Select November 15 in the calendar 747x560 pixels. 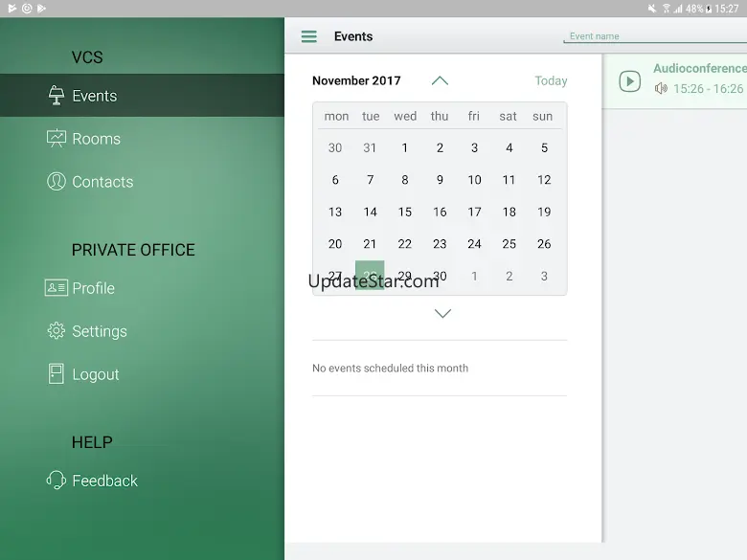pyautogui.click(x=405, y=212)
